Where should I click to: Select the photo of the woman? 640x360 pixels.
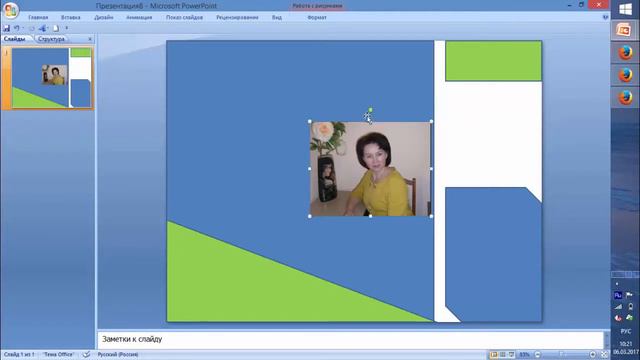tap(370, 169)
